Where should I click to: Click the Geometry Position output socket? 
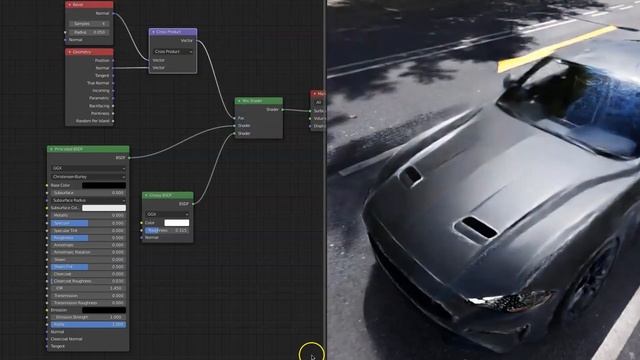click(113, 60)
